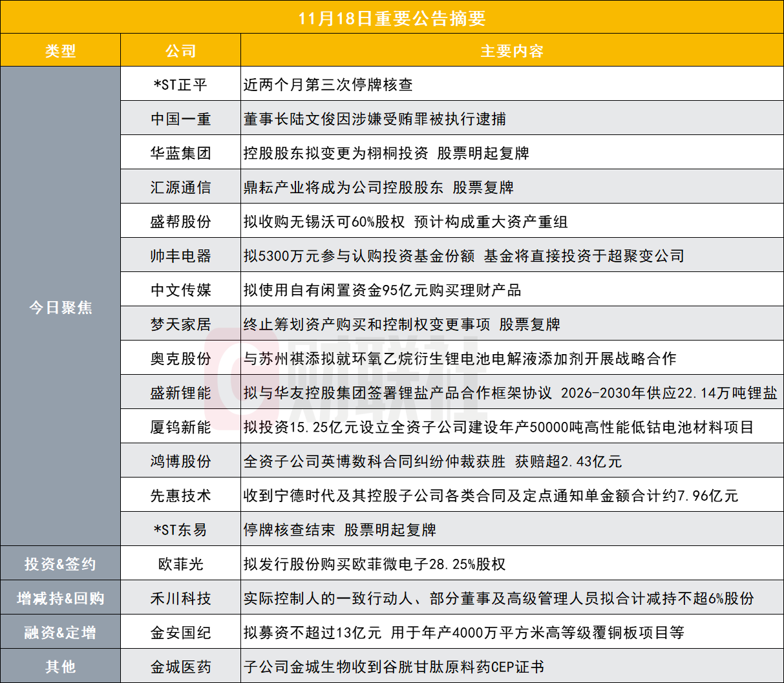Select the '主要内容' column header

(512, 51)
